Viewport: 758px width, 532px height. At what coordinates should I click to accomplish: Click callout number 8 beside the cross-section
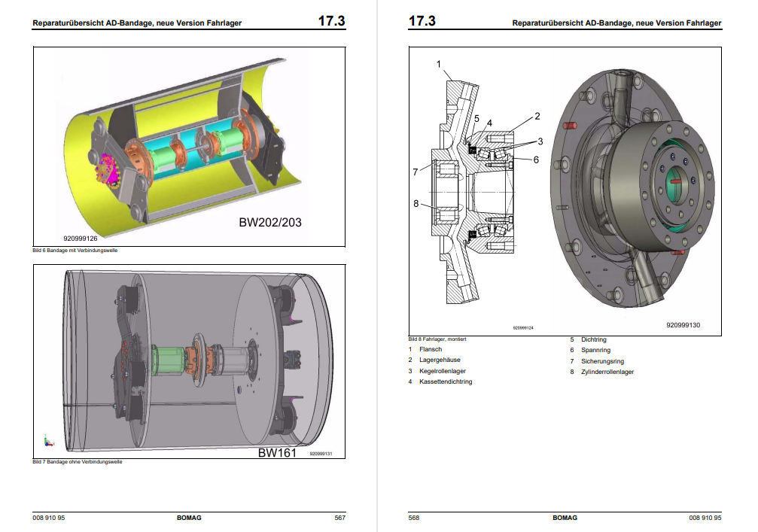pyautogui.click(x=415, y=202)
